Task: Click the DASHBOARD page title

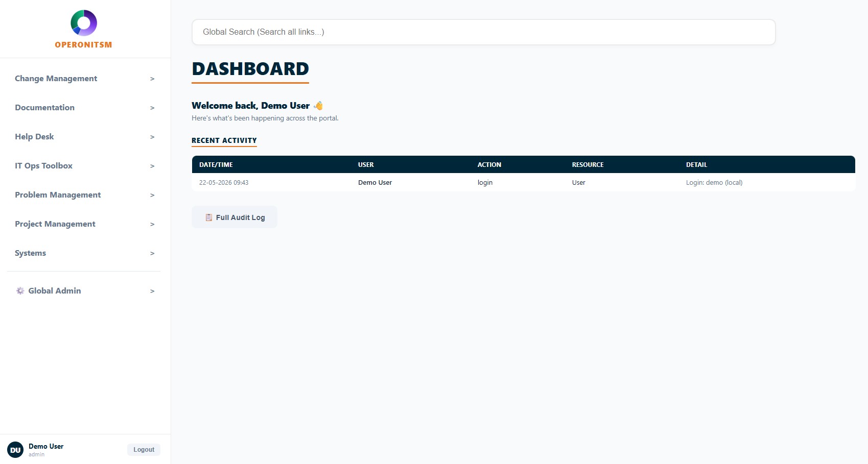Action: click(x=250, y=69)
